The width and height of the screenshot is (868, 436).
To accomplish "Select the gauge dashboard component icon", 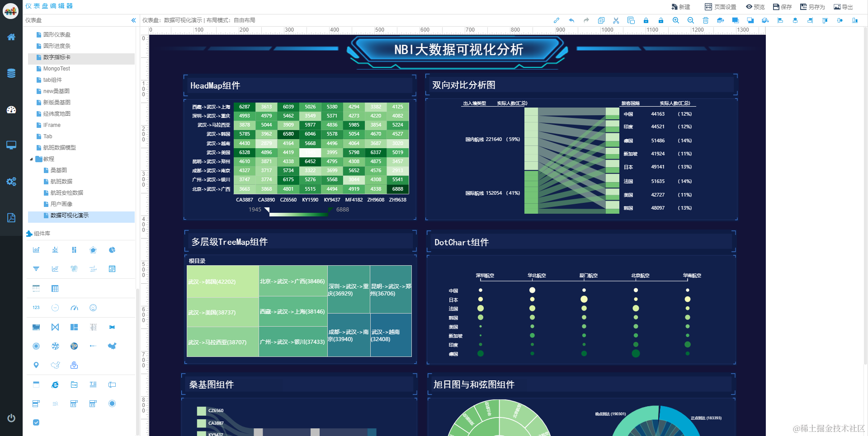I will tap(74, 308).
